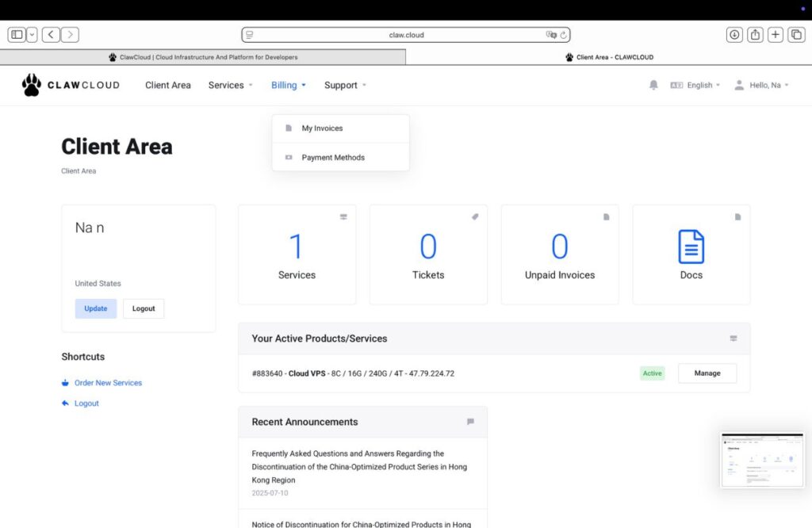Expand the Services dropdown menu
This screenshot has width=812, height=528.
coord(230,85)
